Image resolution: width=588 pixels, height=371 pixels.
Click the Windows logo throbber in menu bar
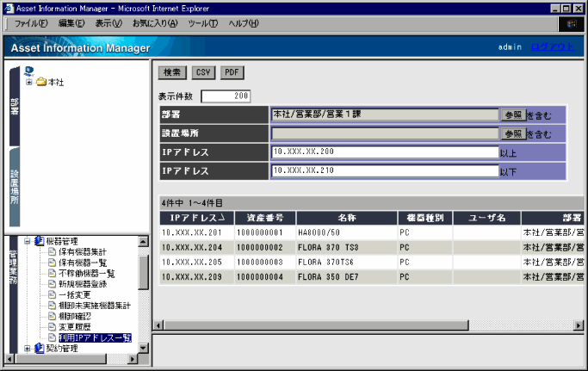click(571, 24)
